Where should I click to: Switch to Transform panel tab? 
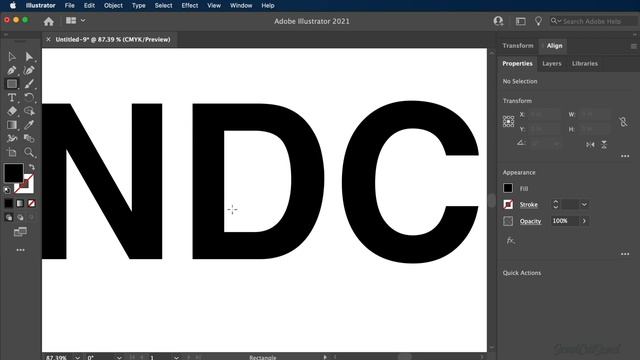518,46
